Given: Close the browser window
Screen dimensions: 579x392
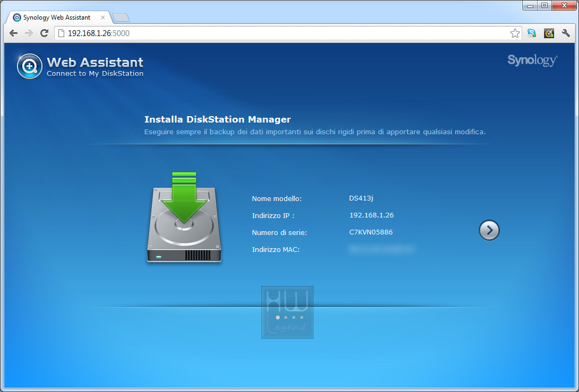Looking at the screenshot, I should tap(564, 5).
